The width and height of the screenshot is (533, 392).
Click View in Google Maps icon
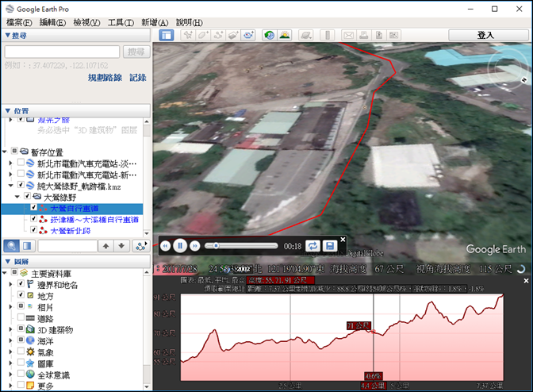pos(393,35)
